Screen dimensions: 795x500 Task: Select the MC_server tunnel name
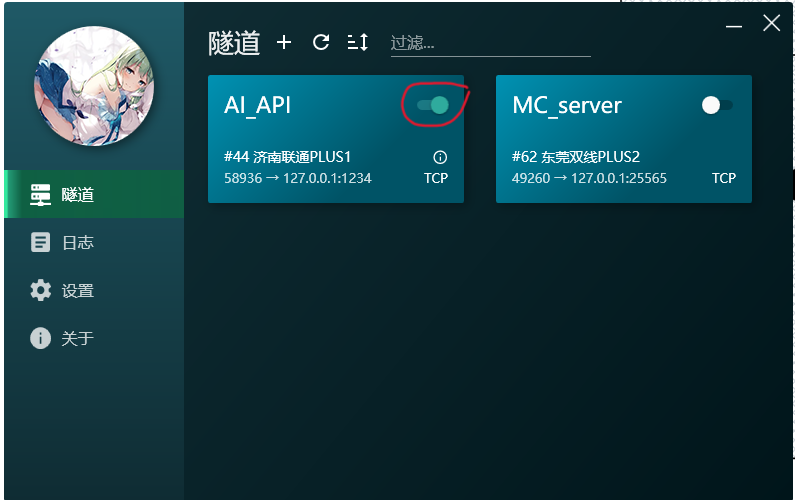click(x=567, y=105)
